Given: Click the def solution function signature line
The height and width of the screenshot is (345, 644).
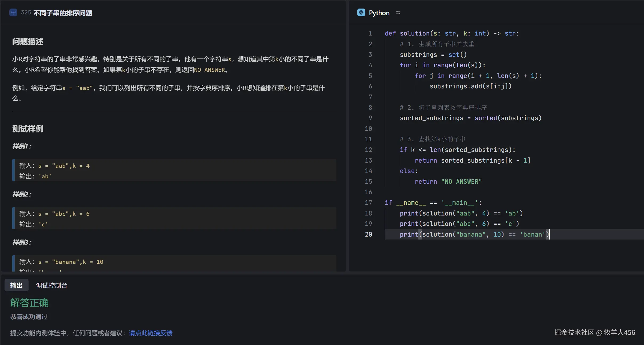Looking at the screenshot, I should (x=452, y=33).
